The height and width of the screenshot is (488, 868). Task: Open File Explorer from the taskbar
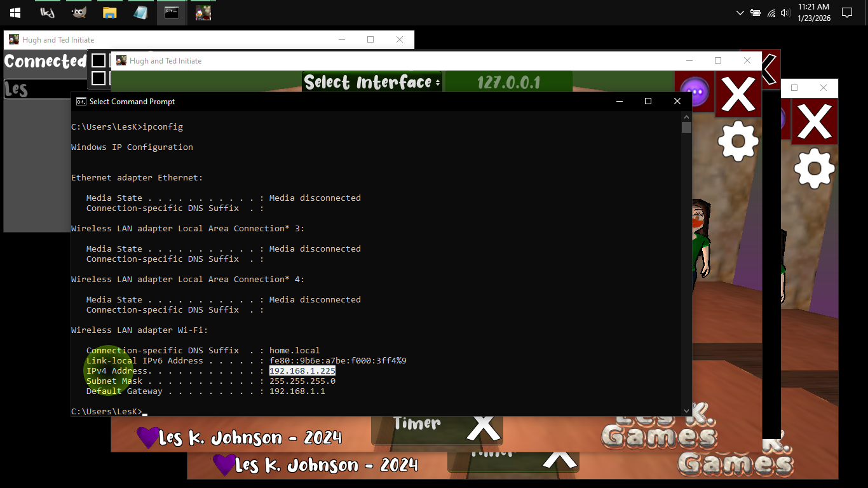click(110, 13)
